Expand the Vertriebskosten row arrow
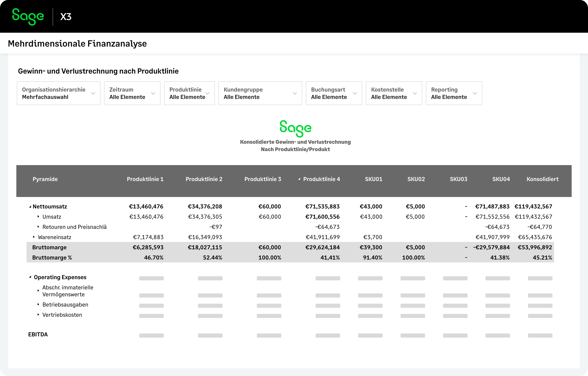Image resolution: width=588 pixels, height=376 pixels. (x=38, y=315)
